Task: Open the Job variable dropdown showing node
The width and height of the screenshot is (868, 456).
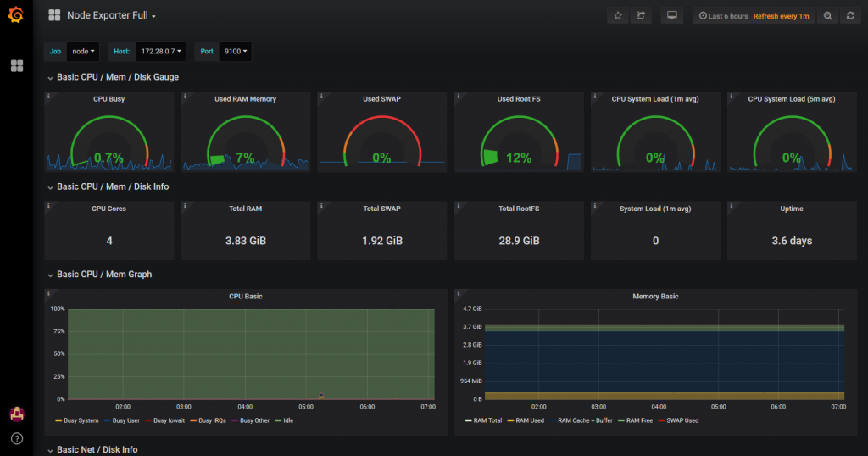Action: pos(83,52)
